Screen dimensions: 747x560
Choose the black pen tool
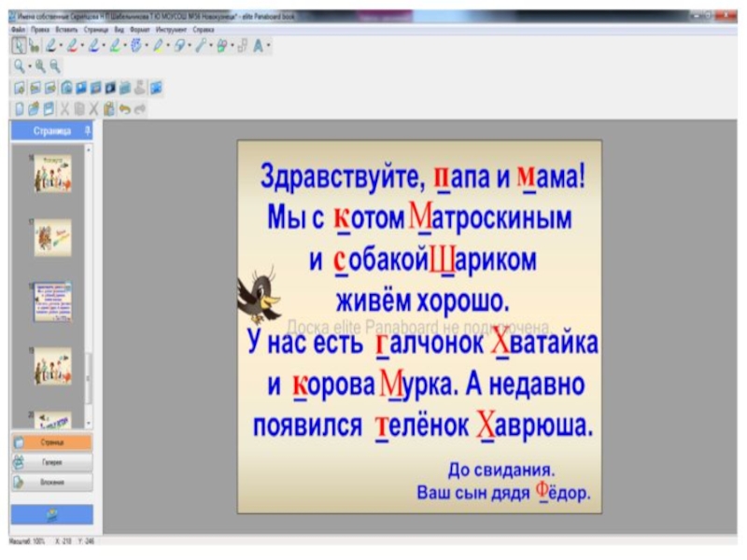coord(50,45)
